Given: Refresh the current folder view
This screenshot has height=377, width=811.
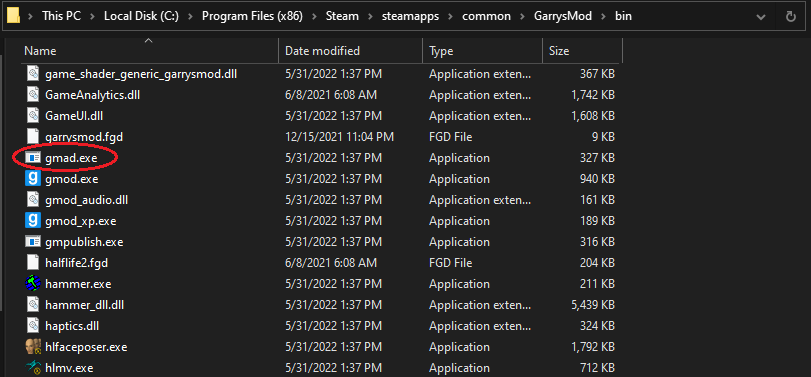Looking at the screenshot, I should (x=790, y=17).
